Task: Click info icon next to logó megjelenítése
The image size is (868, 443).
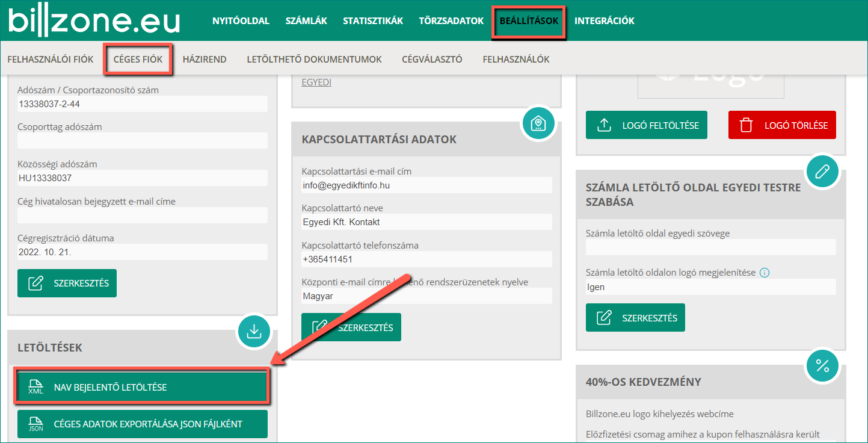Action: click(765, 273)
